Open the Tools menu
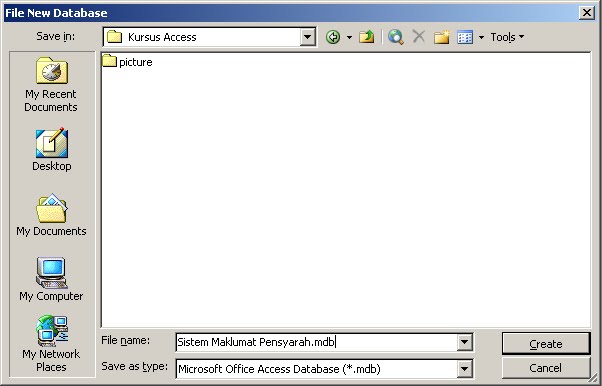This screenshot has width=602, height=386. coord(507,37)
